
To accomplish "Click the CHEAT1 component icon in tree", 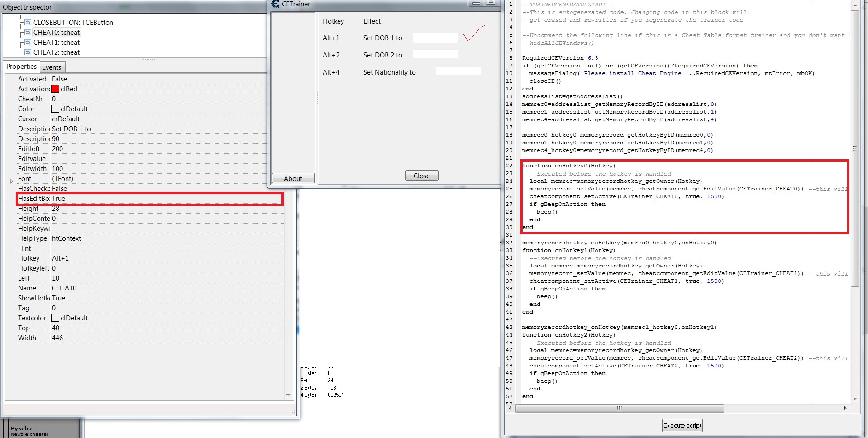I will click(28, 42).
